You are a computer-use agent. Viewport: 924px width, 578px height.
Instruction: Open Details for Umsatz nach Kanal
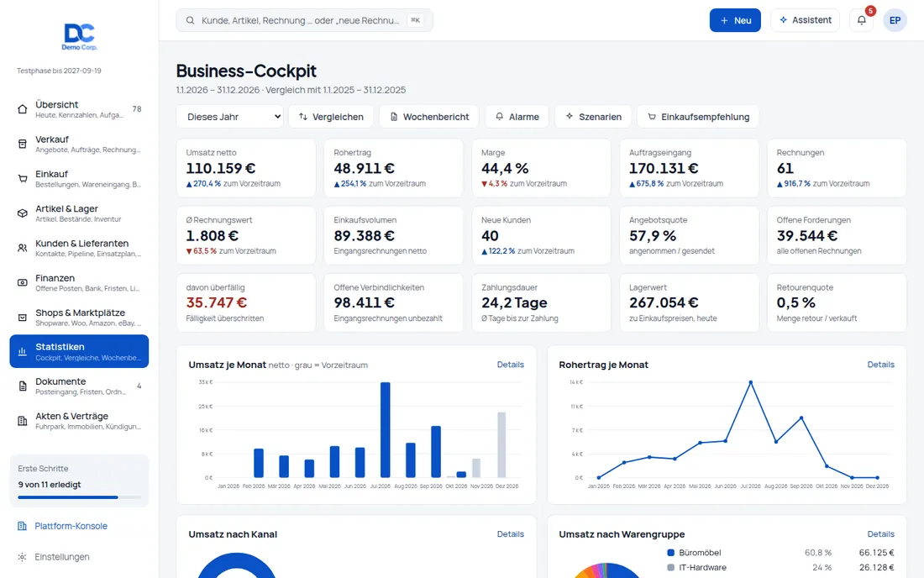[x=511, y=533]
